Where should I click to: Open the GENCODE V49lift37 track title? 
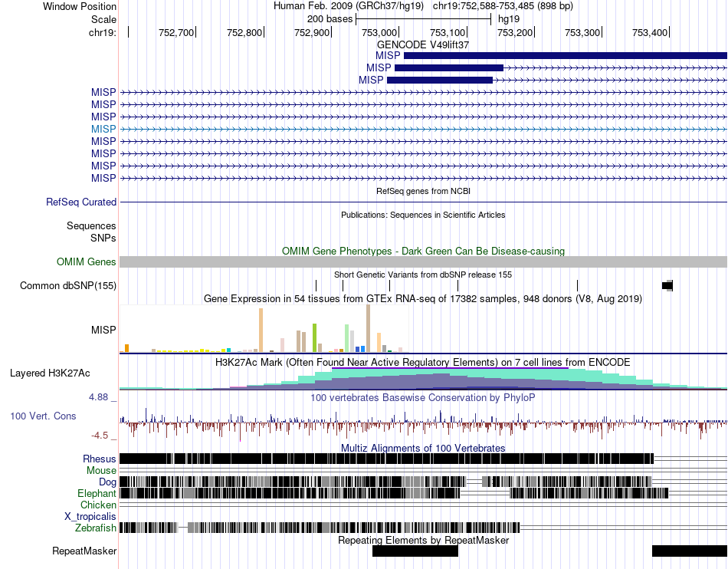[x=422, y=44]
